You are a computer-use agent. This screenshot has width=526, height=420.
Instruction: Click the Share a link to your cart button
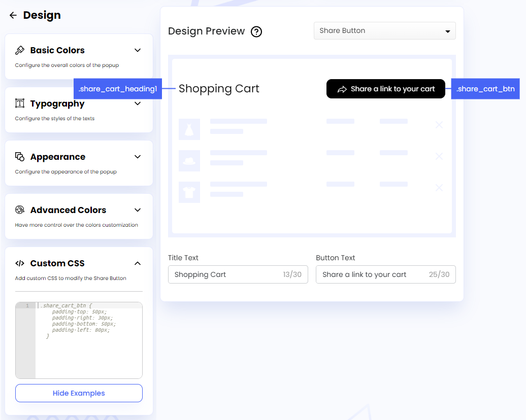pyautogui.click(x=385, y=88)
